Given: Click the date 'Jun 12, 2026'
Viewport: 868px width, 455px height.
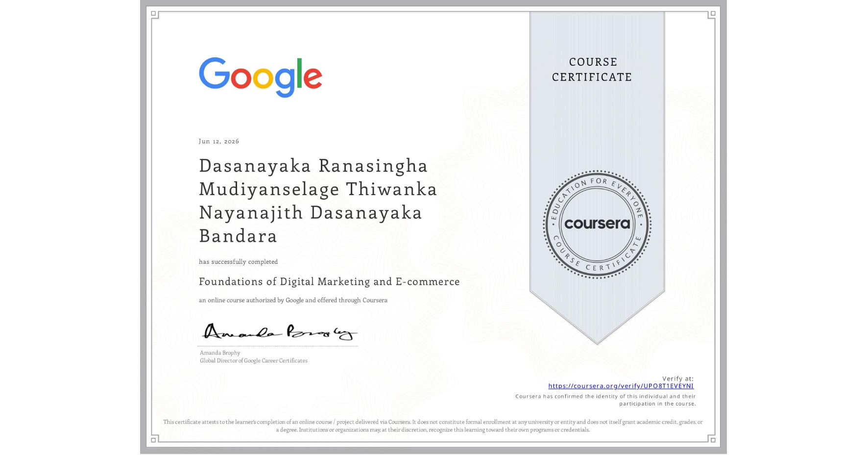Looking at the screenshot, I should (x=219, y=141).
